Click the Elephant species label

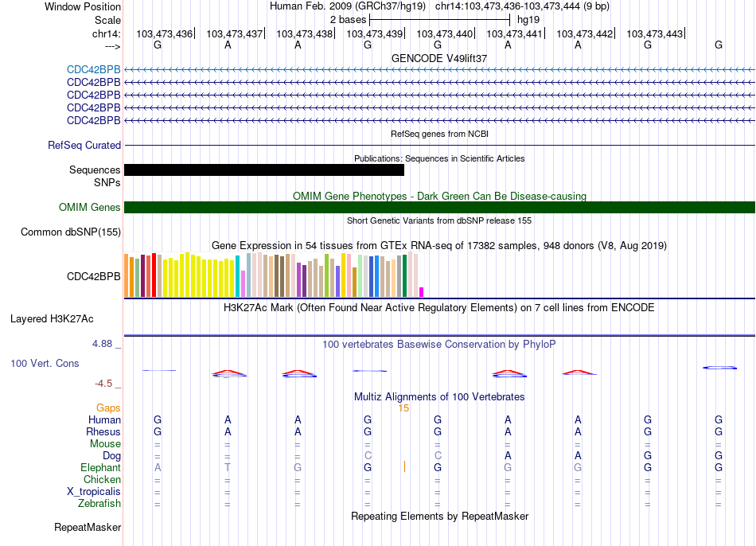click(x=101, y=468)
